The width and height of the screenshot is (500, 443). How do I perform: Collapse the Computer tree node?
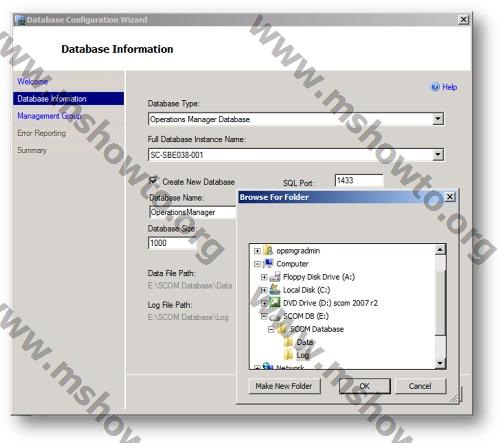[x=257, y=264]
